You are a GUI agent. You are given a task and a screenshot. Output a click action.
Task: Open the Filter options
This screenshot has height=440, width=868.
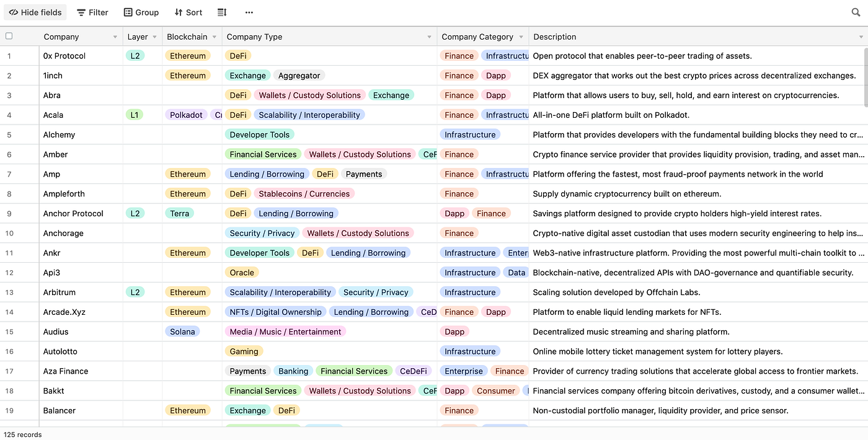coord(92,12)
